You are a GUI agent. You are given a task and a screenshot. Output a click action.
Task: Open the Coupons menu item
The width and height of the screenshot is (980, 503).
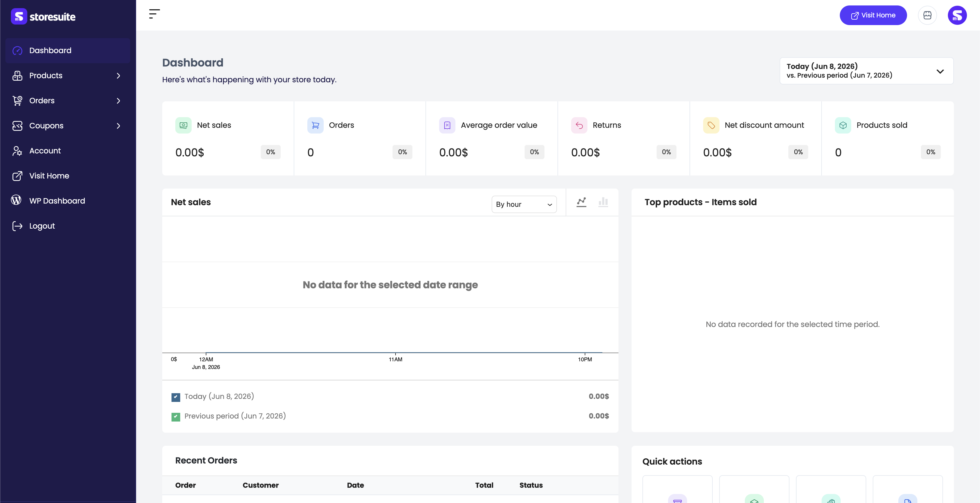[68, 126]
